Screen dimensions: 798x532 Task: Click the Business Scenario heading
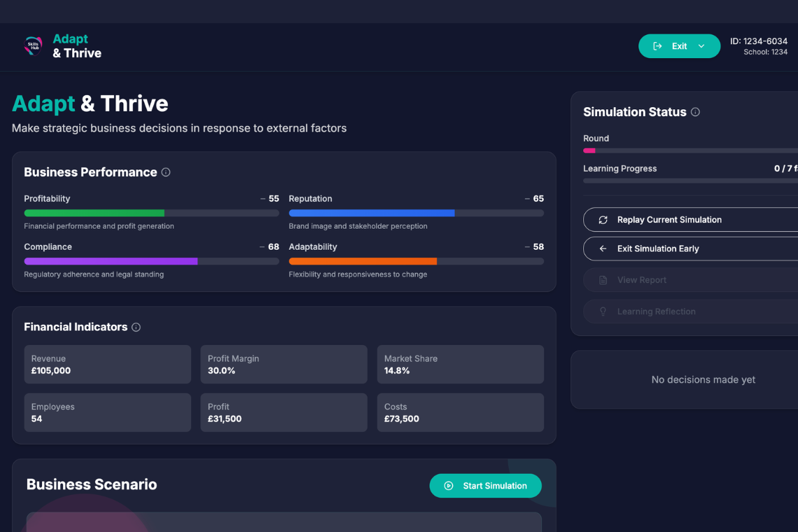click(92, 484)
